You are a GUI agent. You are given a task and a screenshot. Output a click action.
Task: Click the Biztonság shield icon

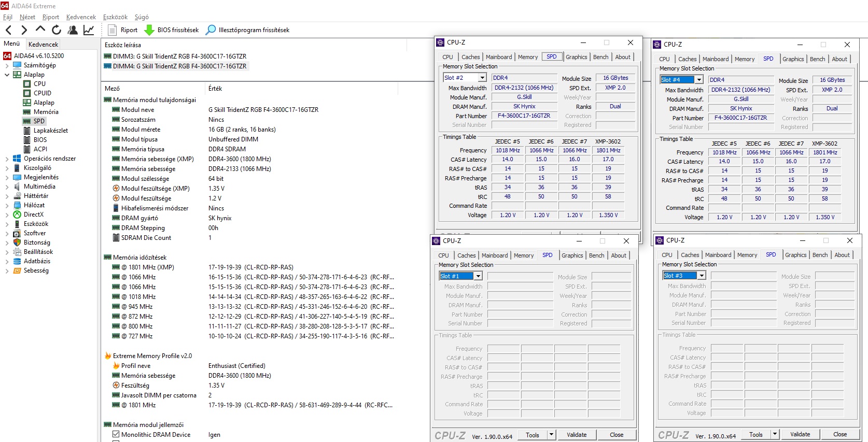(17, 243)
